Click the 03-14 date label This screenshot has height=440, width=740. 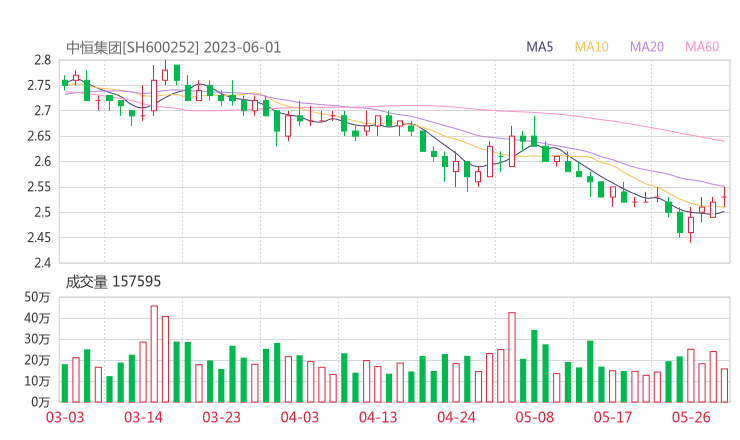pyautogui.click(x=143, y=417)
